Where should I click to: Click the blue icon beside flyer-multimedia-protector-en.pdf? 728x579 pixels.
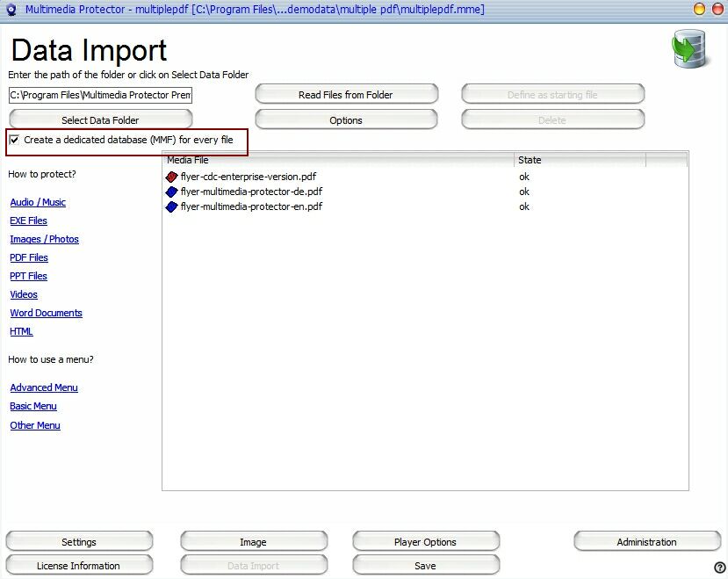(171, 206)
